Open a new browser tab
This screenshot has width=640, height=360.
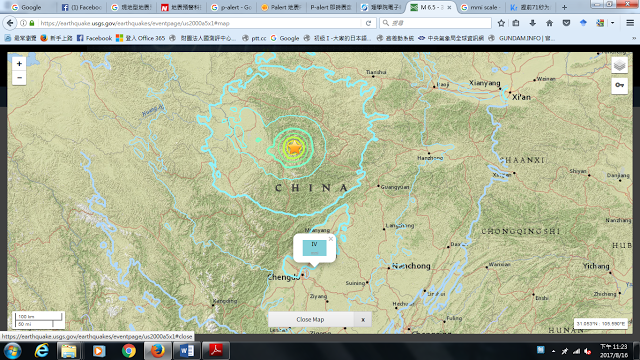click(564, 7)
